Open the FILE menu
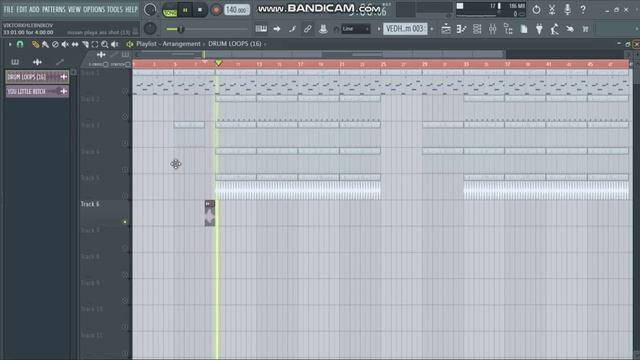 (8, 9)
